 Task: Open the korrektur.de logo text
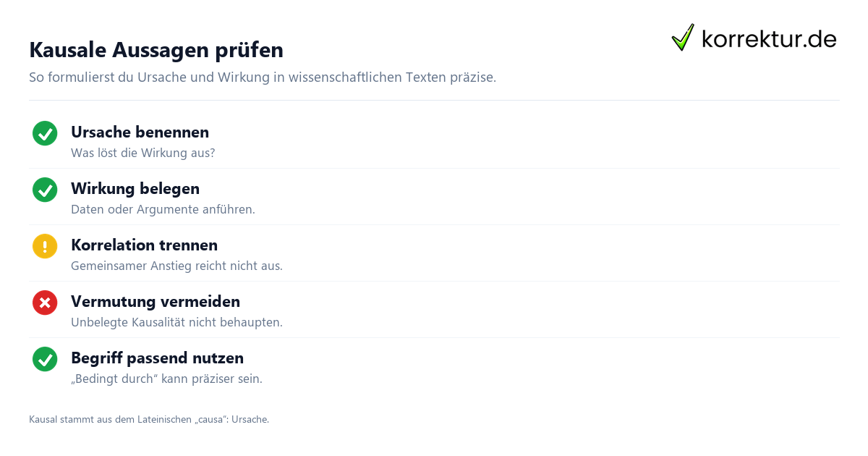point(769,38)
